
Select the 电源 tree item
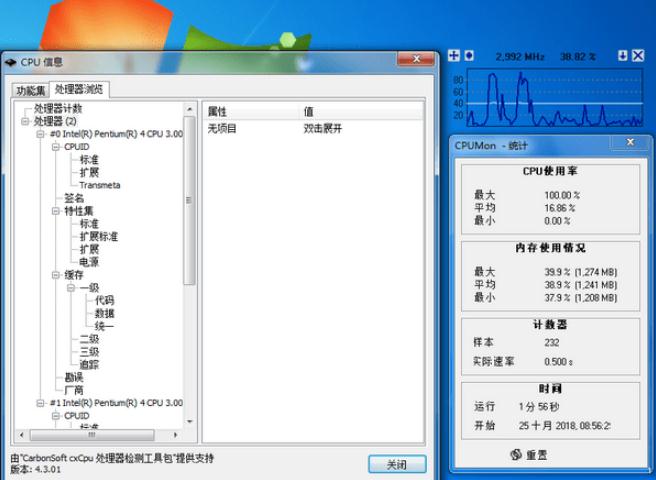89,262
